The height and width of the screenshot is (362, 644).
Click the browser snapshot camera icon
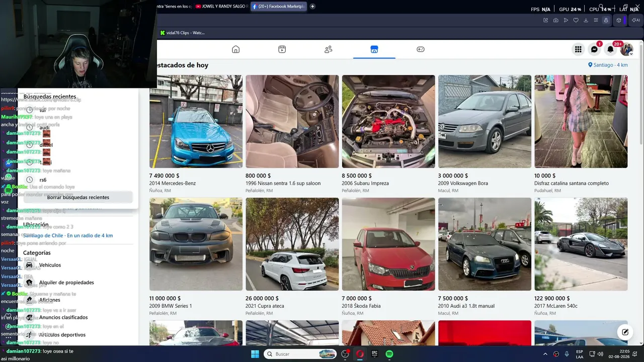tap(555, 20)
